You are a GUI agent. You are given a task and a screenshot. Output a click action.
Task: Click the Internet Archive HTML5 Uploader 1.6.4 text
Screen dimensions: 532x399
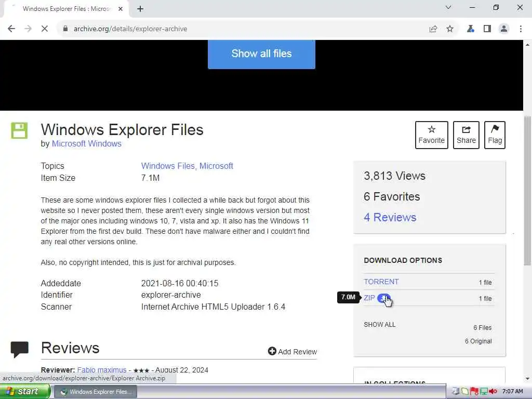click(x=213, y=307)
